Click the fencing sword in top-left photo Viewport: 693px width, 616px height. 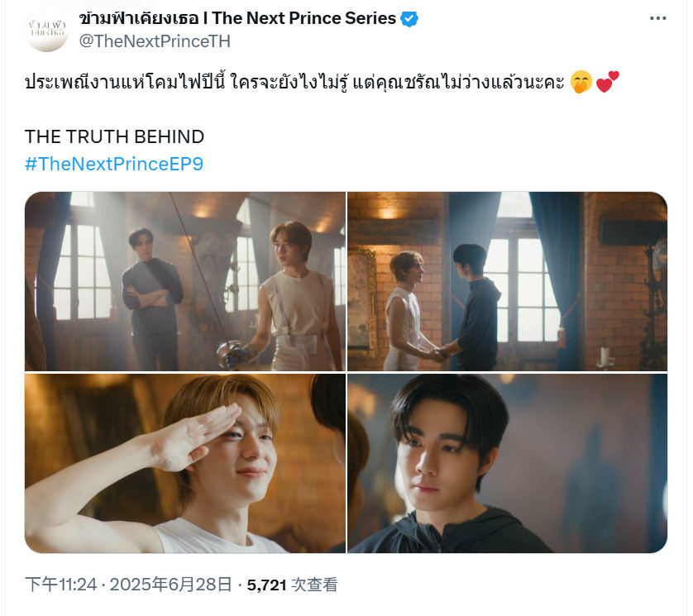click(x=203, y=274)
